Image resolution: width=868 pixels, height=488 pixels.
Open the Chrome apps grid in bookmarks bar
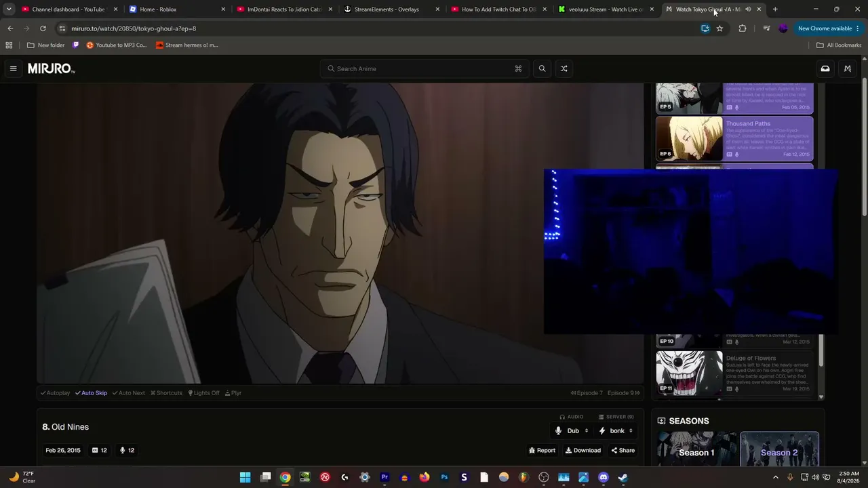click(x=9, y=45)
